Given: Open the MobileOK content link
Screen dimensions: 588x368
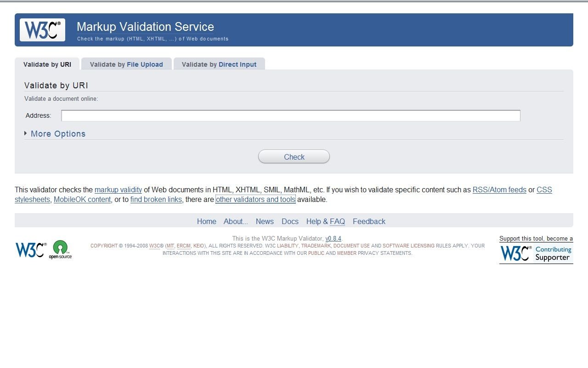Looking at the screenshot, I should point(82,200).
